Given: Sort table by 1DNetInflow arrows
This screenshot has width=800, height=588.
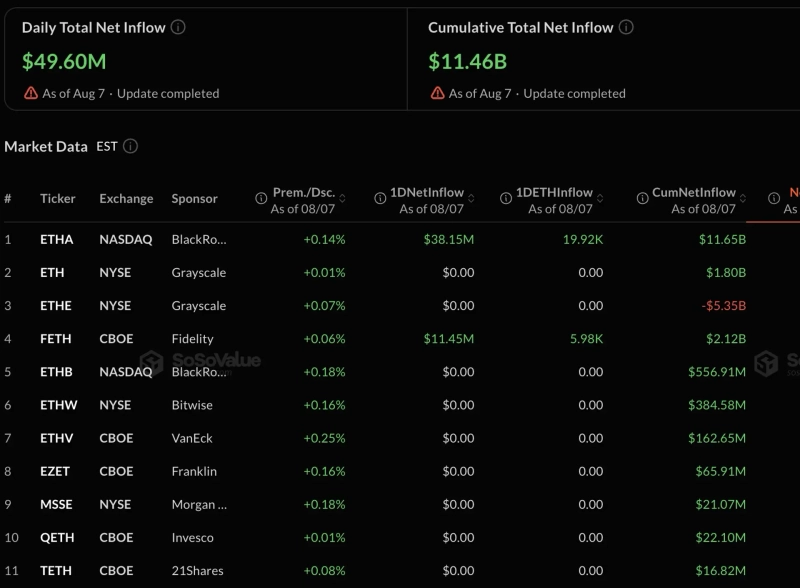Looking at the screenshot, I should pyautogui.click(x=471, y=199).
